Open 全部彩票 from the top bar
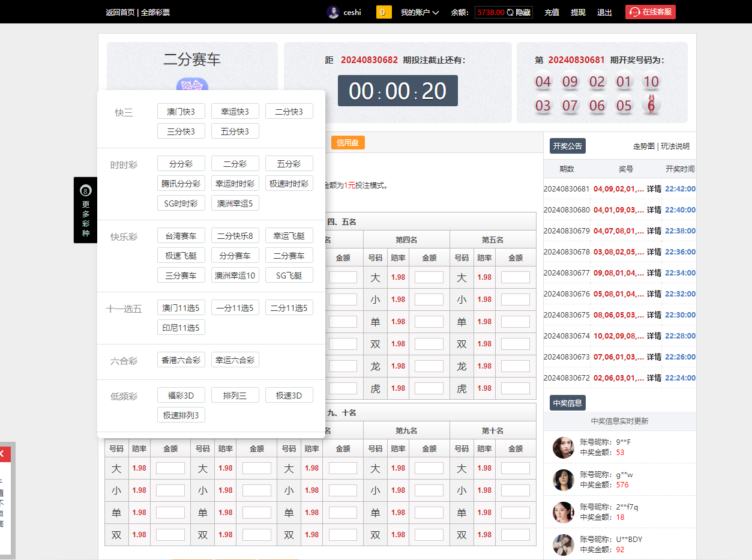 point(156,12)
